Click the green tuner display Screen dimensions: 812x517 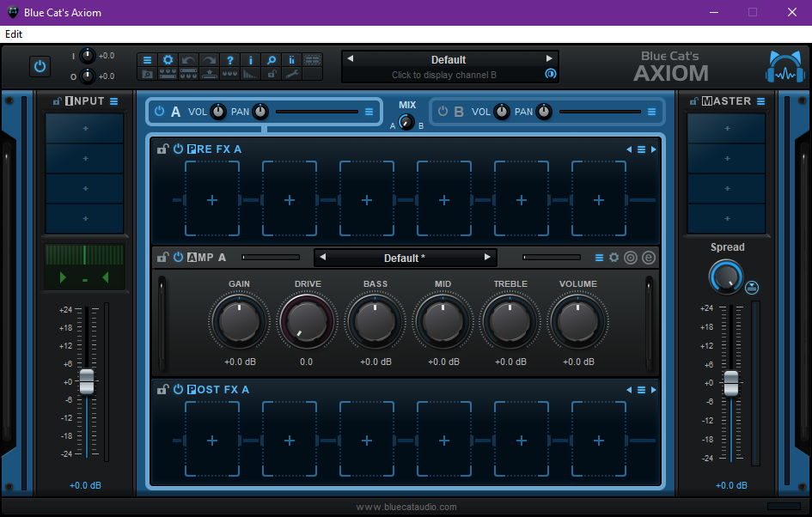(85, 266)
